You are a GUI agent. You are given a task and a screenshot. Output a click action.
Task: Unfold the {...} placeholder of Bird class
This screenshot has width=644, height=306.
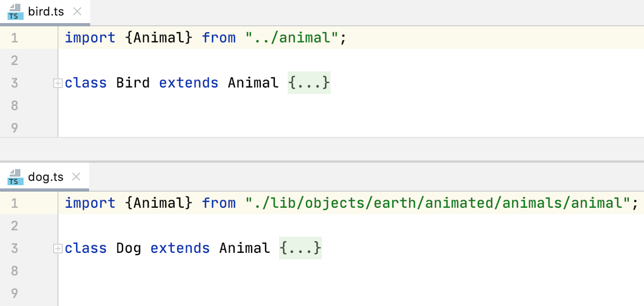tap(309, 83)
